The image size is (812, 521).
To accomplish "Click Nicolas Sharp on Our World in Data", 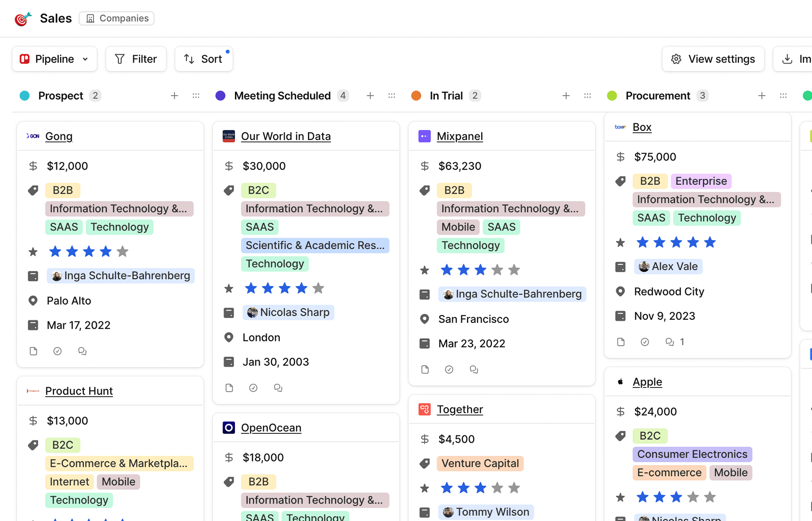I will coord(289,312).
